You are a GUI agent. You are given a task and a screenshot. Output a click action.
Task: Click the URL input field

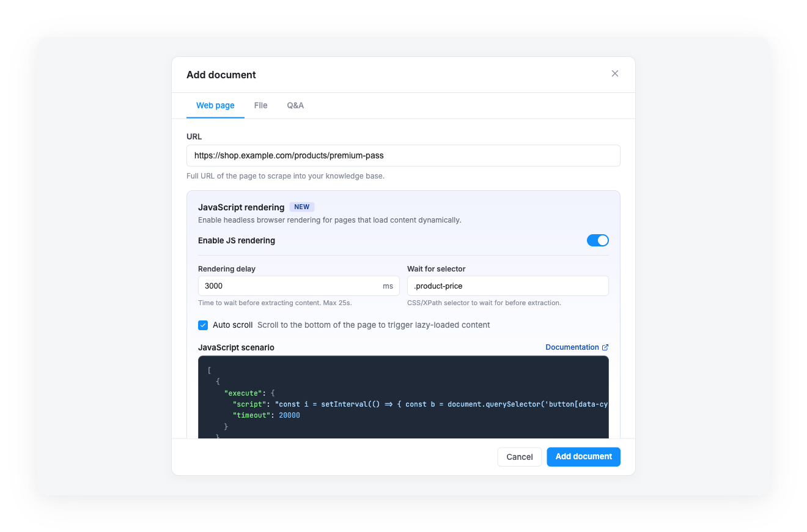(x=403, y=155)
